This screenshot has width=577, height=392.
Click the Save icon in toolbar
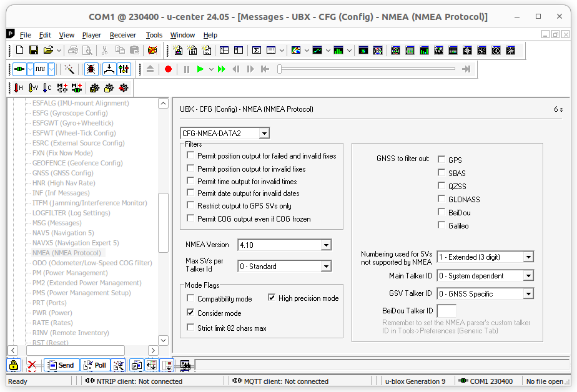(34, 51)
